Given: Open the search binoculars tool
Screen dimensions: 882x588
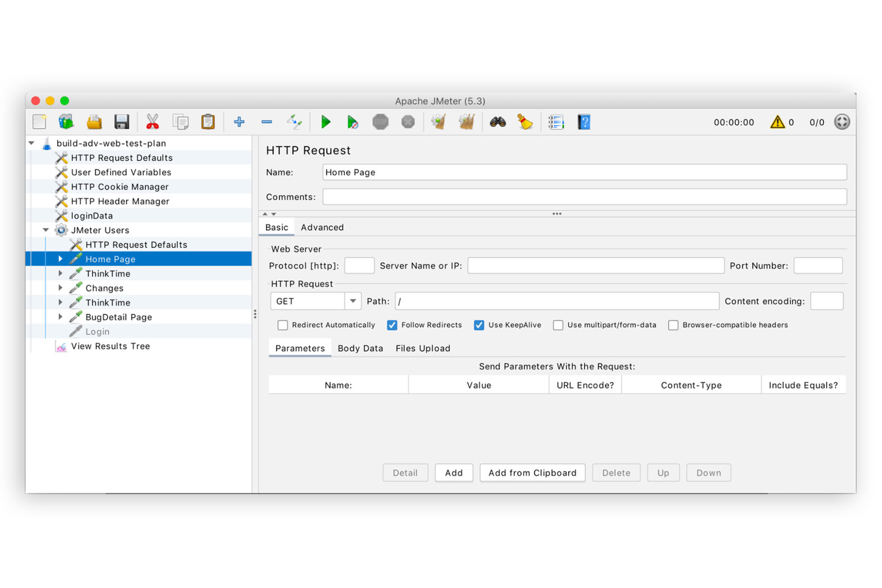Looking at the screenshot, I should pos(498,122).
